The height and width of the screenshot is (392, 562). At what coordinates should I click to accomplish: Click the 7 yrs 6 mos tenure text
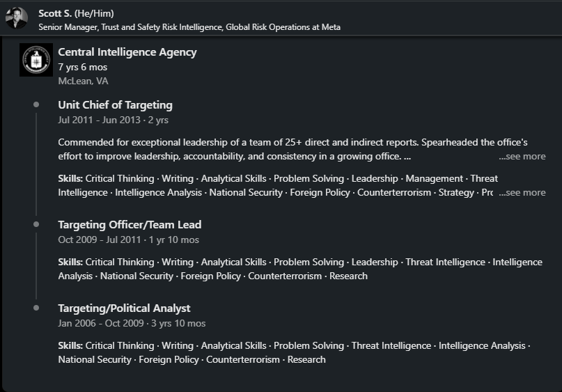(82, 67)
